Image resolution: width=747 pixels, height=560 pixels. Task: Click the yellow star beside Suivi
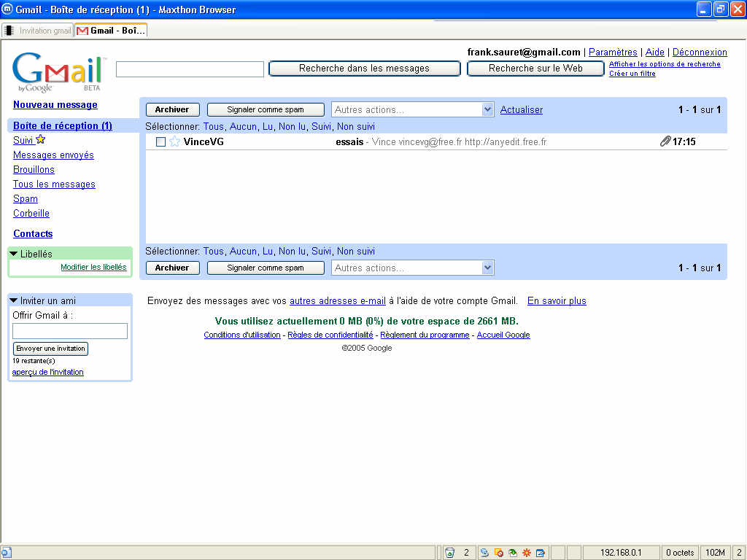(x=41, y=140)
